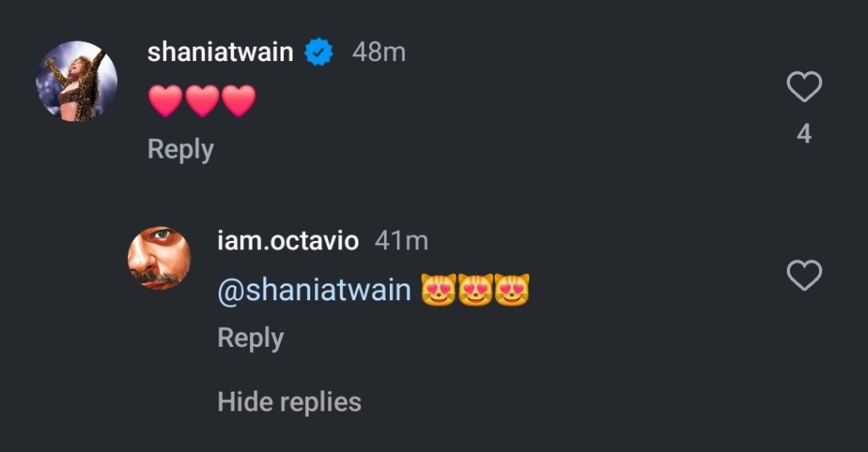Click the @shaniatwain mention in the reply
This screenshot has width=868, height=452.
click(x=314, y=291)
